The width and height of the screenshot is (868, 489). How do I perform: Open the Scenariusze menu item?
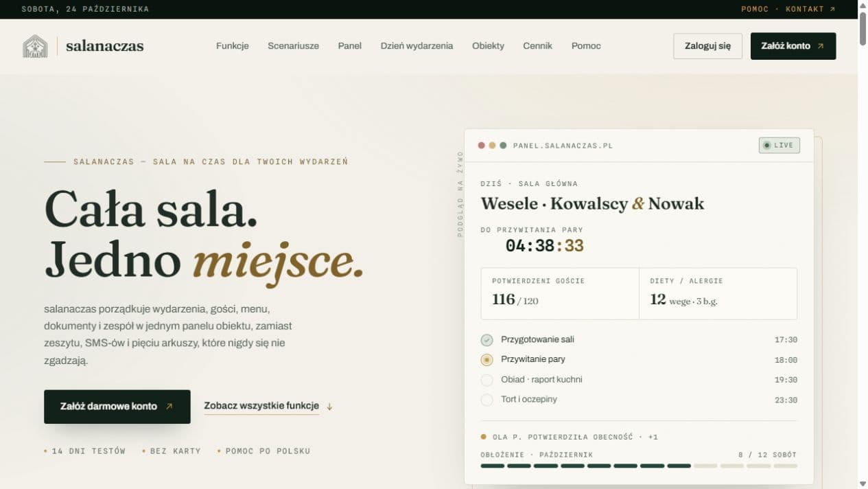pos(293,46)
